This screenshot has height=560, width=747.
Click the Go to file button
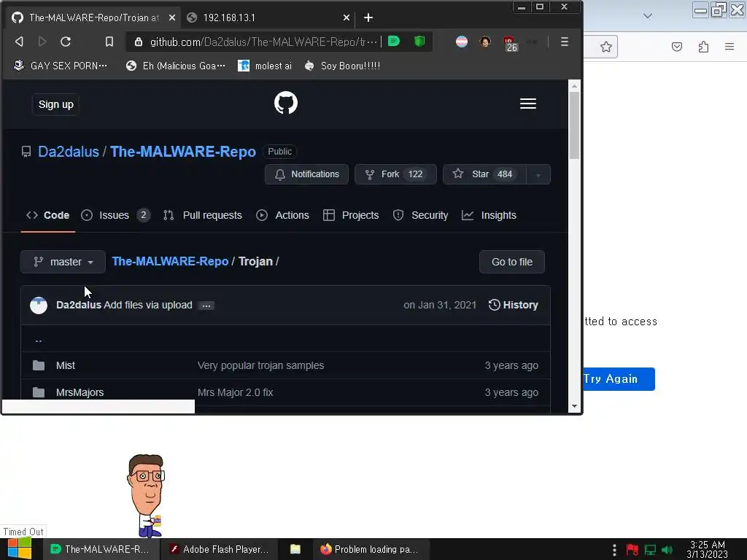tap(511, 262)
